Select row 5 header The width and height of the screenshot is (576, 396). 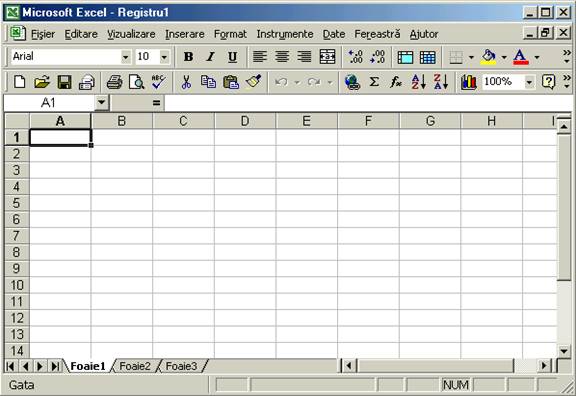click(17, 203)
